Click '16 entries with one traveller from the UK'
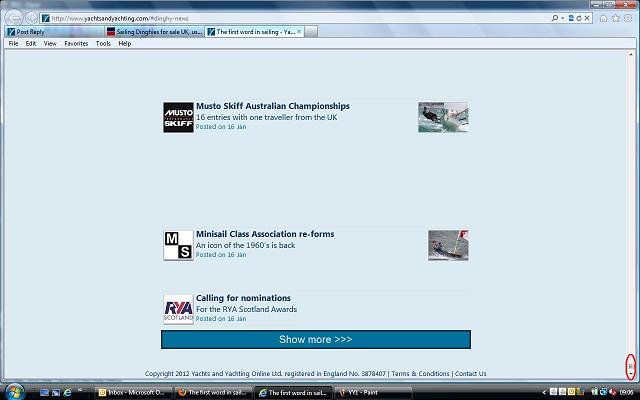The height and width of the screenshot is (400, 640). [x=267, y=117]
